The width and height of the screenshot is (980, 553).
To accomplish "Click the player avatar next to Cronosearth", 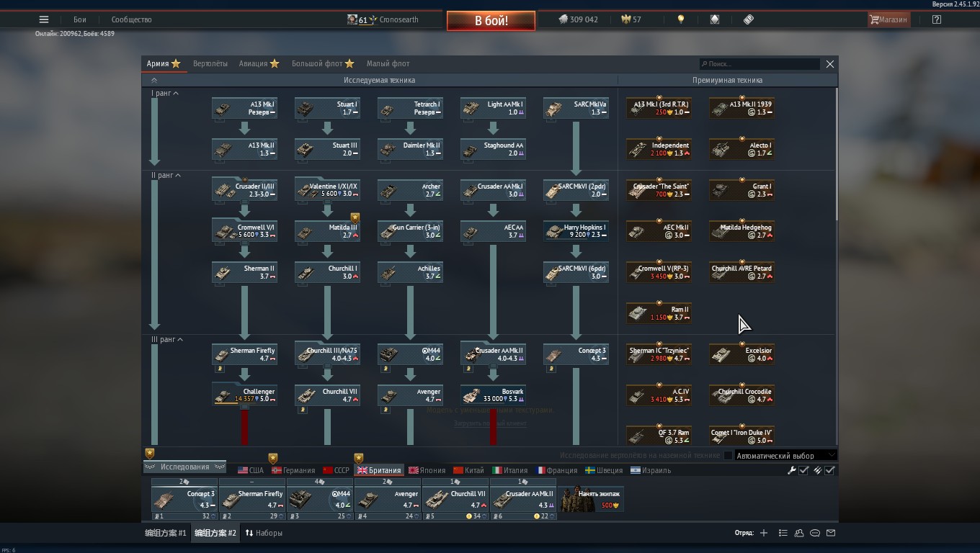I will pyautogui.click(x=352, y=19).
